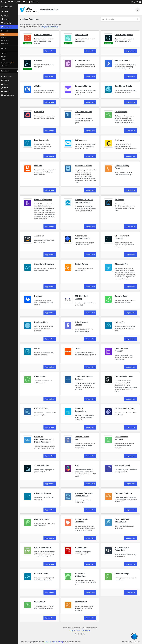Click the AWeber extension icon
Image resolution: width=142 pixels, height=644 pixels.
coord(28,89)
